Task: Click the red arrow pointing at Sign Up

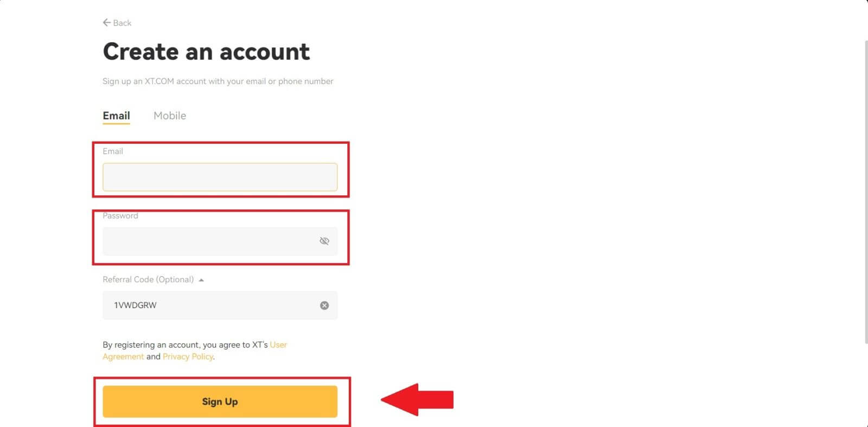Action: [x=417, y=400]
